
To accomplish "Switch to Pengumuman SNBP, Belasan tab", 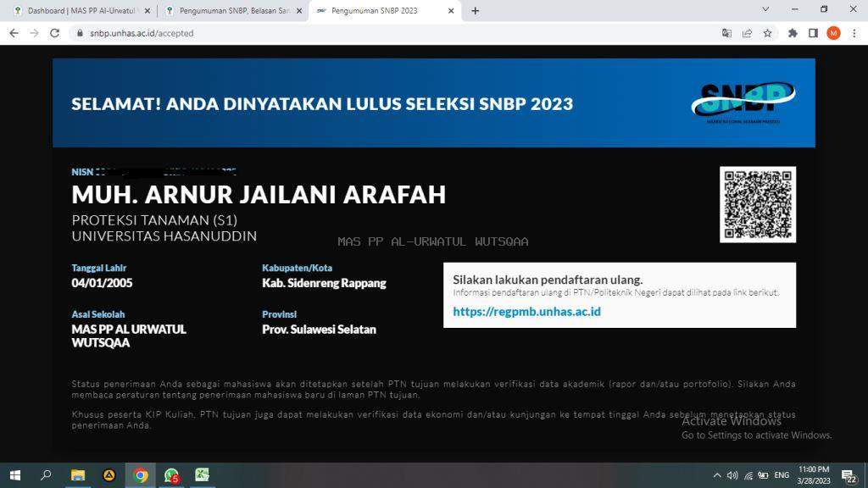I will [x=229, y=11].
